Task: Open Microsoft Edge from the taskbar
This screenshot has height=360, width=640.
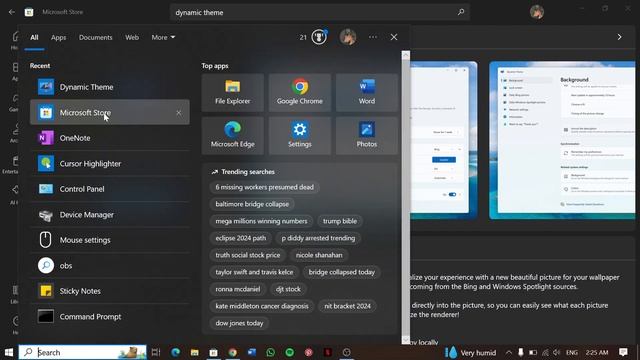Action: 176,352
